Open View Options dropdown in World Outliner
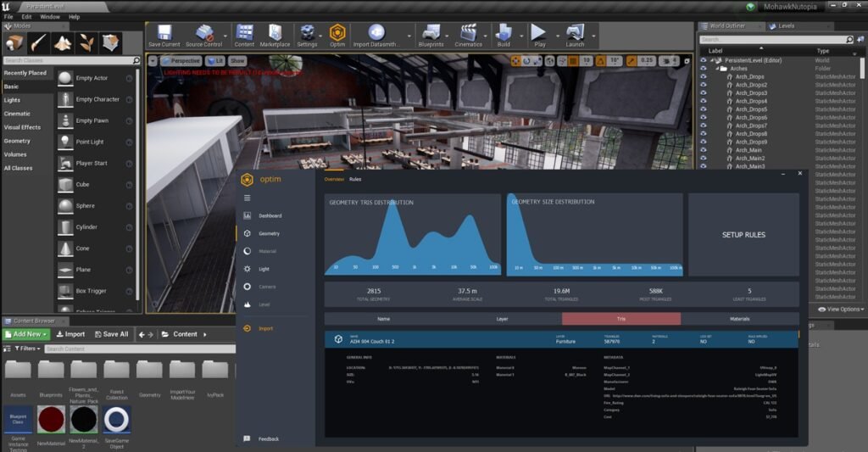The width and height of the screenshot is (868, 452). [841, 309]
